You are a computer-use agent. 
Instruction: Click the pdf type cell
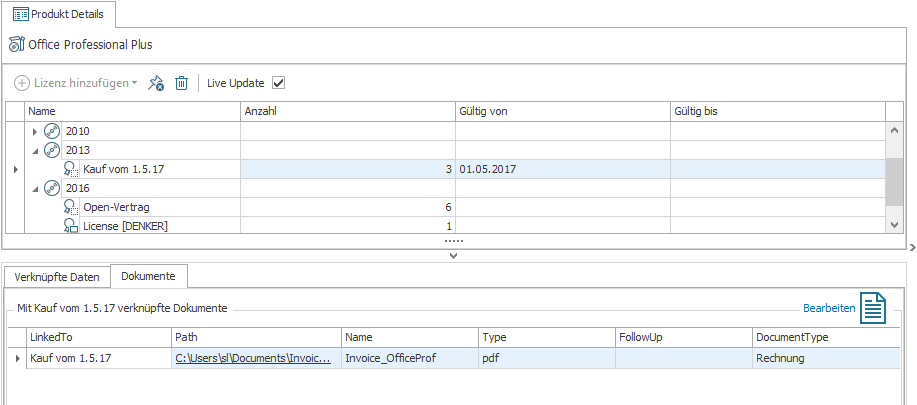[x=547, y=358]
